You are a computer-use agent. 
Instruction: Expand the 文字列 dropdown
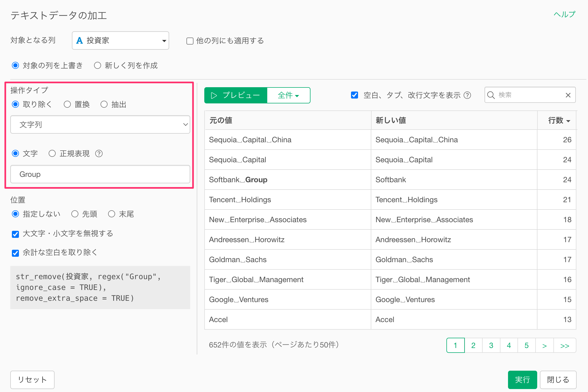(x=100, y=124)
